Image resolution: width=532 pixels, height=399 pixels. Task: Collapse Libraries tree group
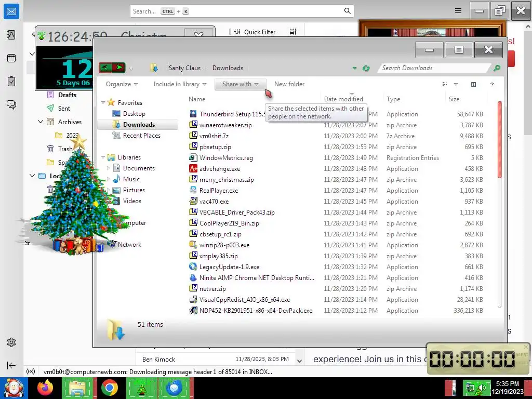[103, 157]
